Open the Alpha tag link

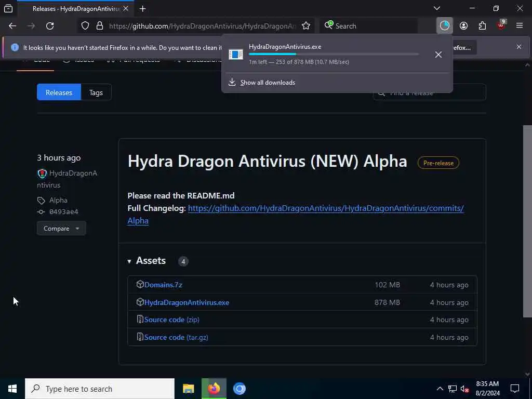[x=58, y=200]
